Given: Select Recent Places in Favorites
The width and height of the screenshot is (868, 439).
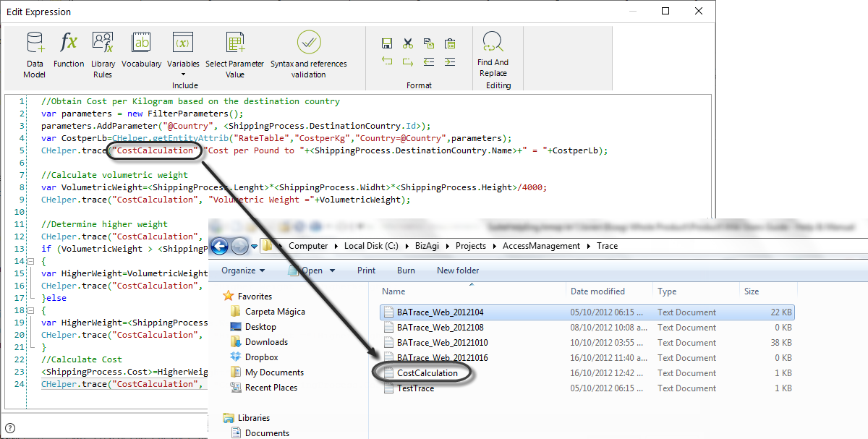Looking at the screenshot, I should pos(264,388).
